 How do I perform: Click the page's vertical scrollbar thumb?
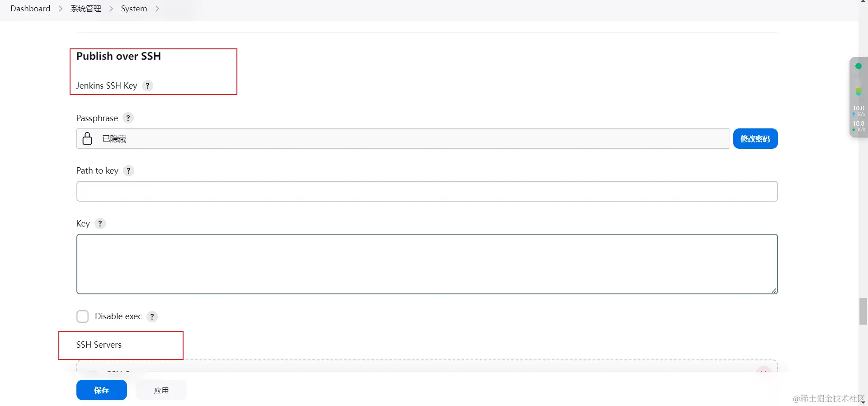(x=863, y=311)
